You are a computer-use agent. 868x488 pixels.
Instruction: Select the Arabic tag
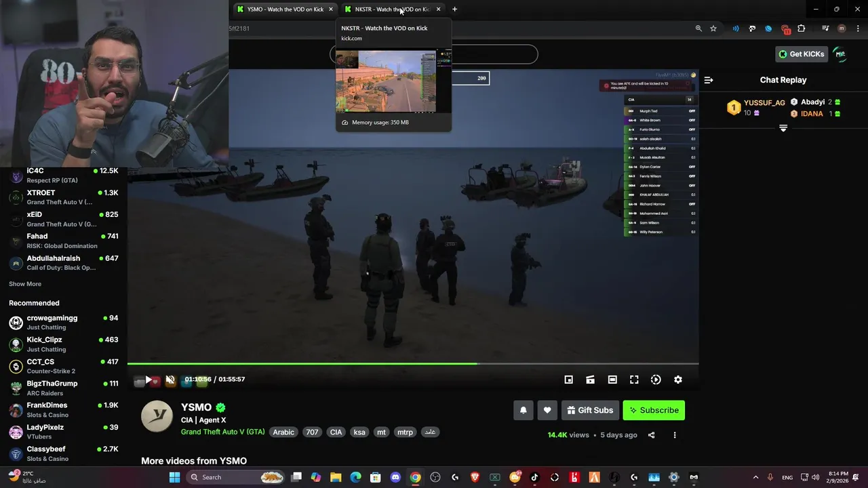pyautogui.click(x=283, y=432)
